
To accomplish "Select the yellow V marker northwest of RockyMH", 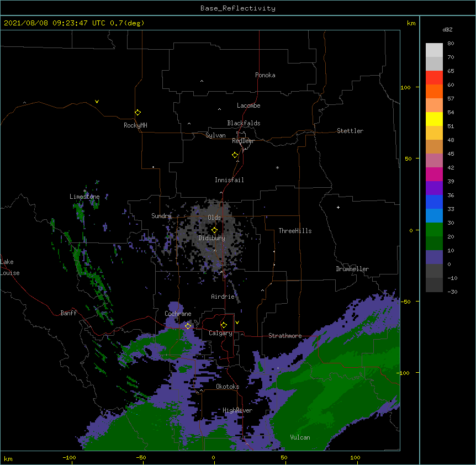I will point(97,102).
